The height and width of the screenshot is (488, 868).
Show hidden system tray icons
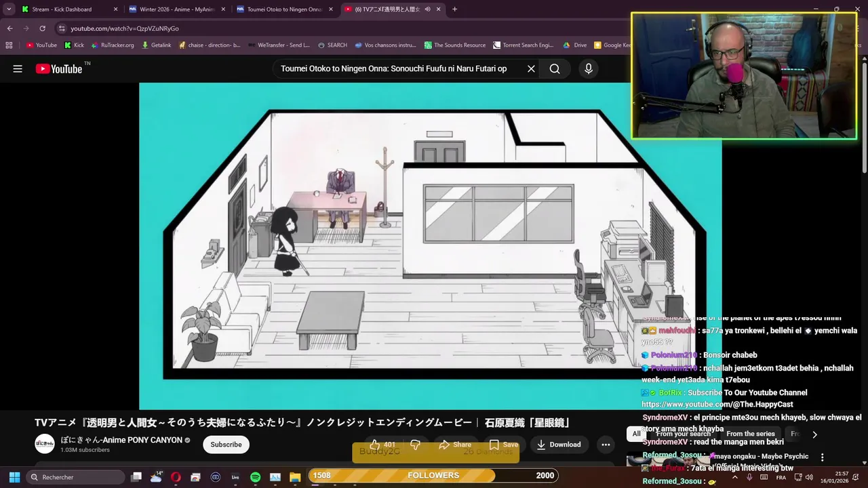(734, 476)
